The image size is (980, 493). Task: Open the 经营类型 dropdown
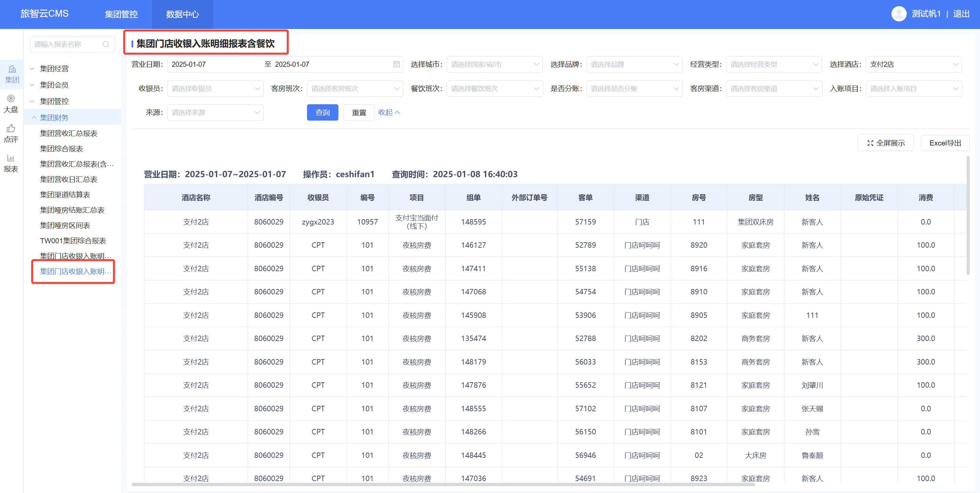(x=774, y=64)
